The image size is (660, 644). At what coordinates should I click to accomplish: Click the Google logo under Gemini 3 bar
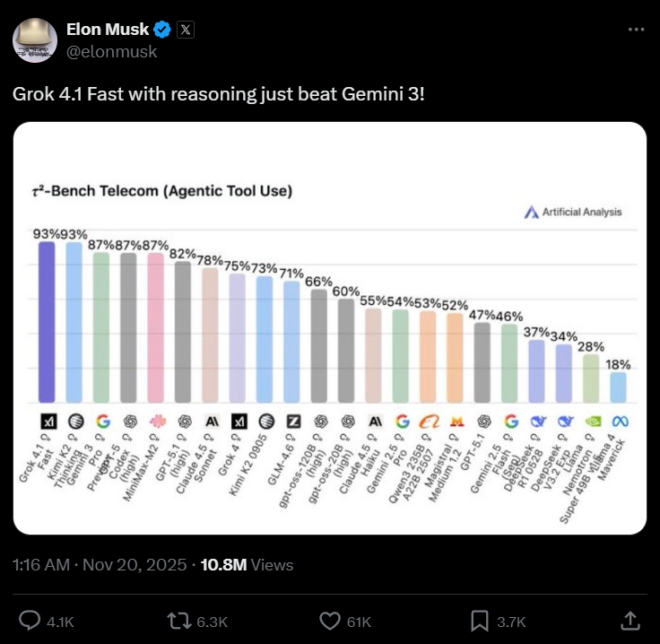103,421
